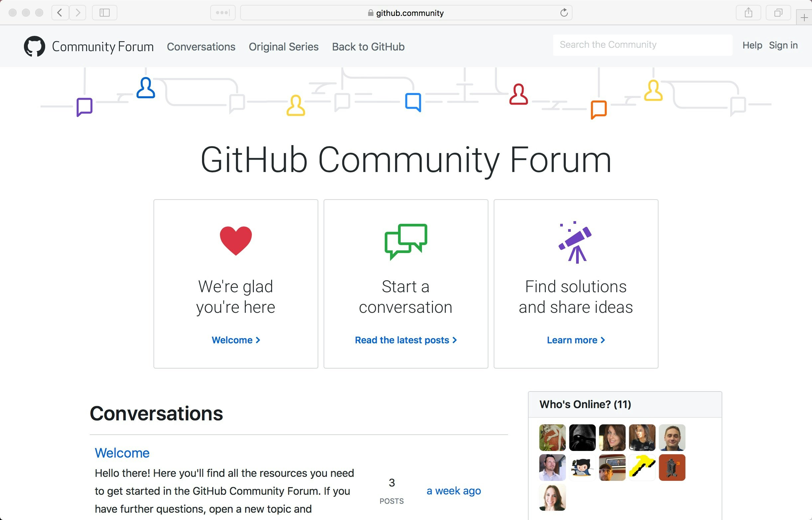Click the Search the Community field
Image resolution: width=812 pixels, height=520 pixels.
click(642, 44)
